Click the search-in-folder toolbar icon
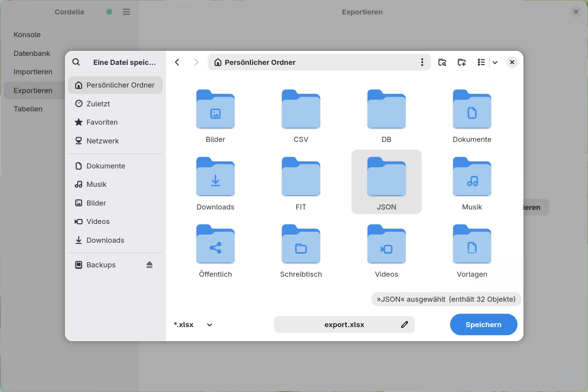588x392 pixels. [442, 62]
